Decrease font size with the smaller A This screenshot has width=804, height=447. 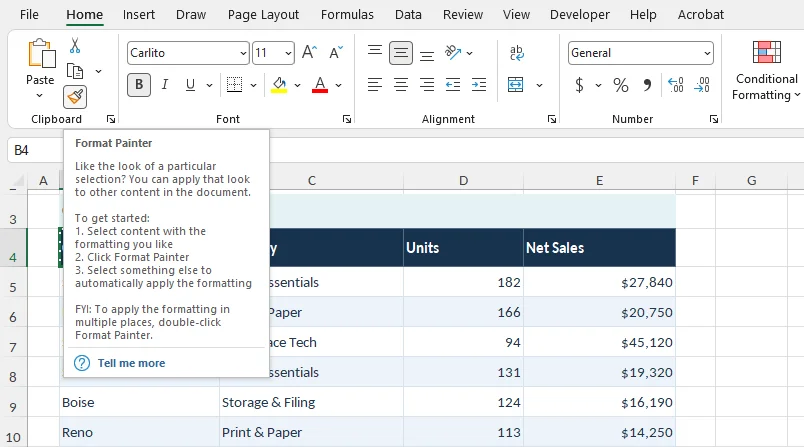(336, 52)
